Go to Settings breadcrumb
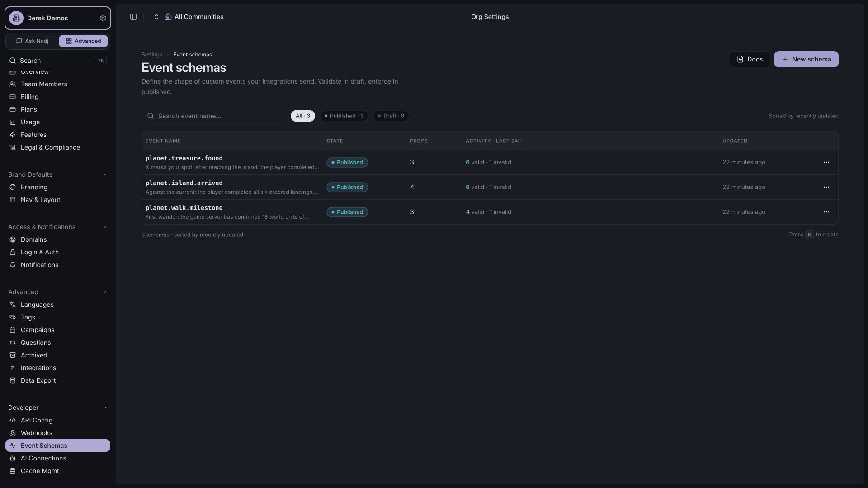Viewport: 868px width, 488px height. pos(152,55)
